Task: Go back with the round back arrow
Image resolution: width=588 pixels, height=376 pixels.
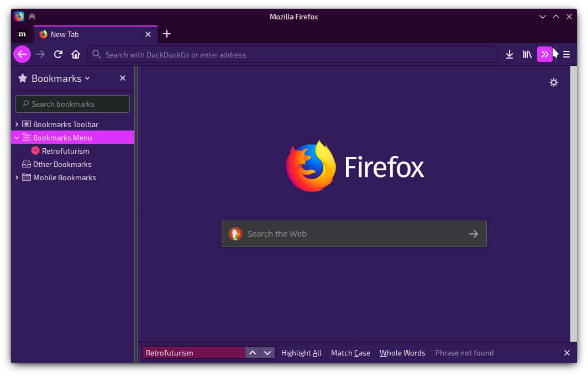Action: point(22,54)
